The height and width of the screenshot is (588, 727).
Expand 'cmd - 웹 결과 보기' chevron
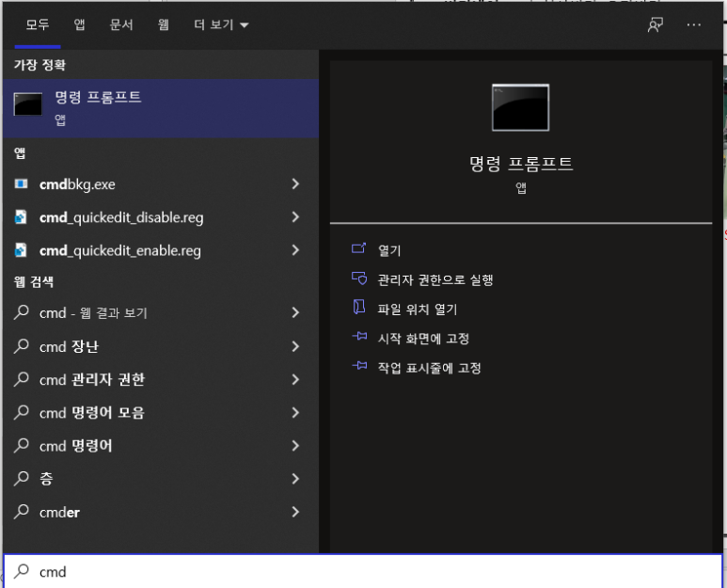(x=295, y=312)
